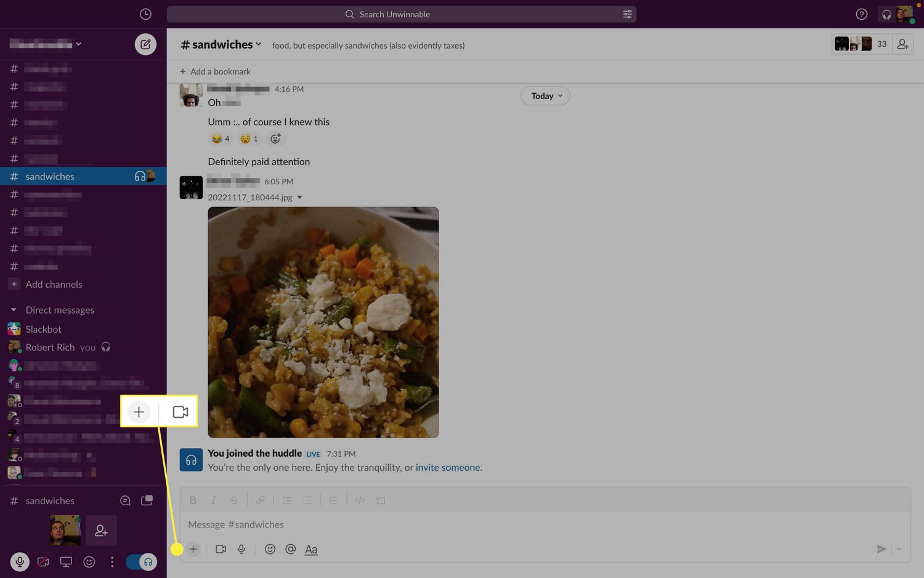
Task: Open the history clock icon
Action: tap(145, 14)
